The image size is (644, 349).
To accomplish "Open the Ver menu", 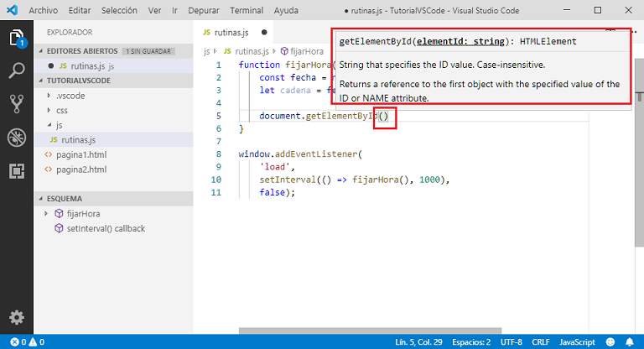I will point(154,10).
